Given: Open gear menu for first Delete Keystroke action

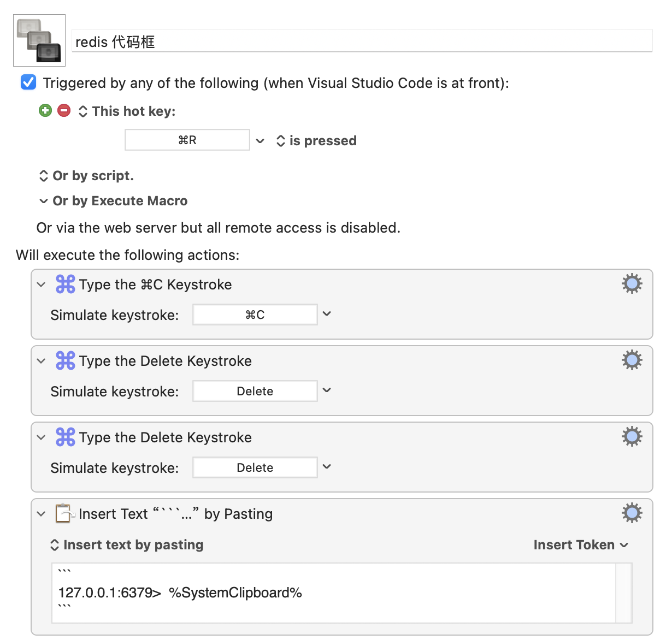Looking at the screenshot, I should click(632, 360).
